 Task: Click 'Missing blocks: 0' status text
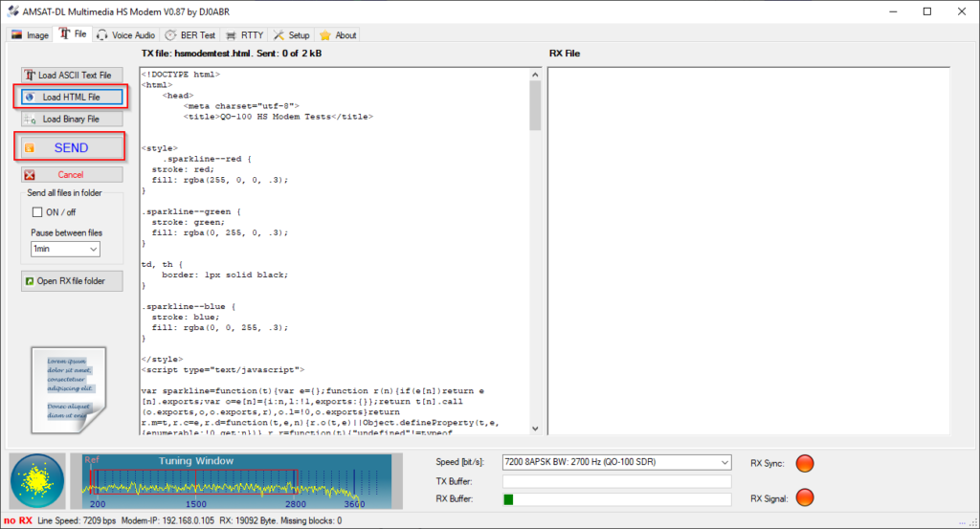[311, 520]
